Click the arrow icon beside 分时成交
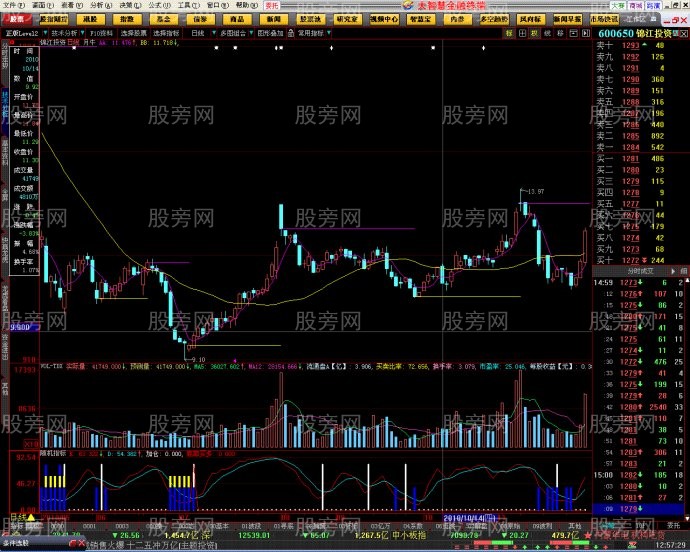Image resolution: width=690 pixels, height=552 pixels. tap(673, 271)
